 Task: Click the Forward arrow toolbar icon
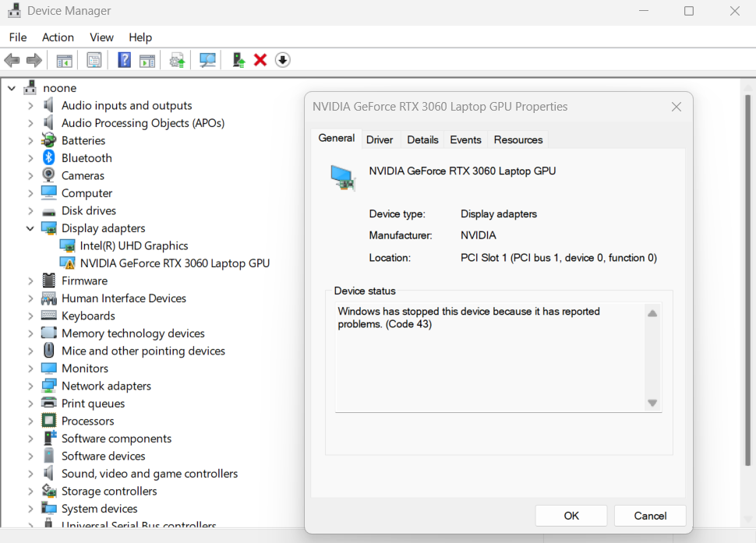[34, 60]
